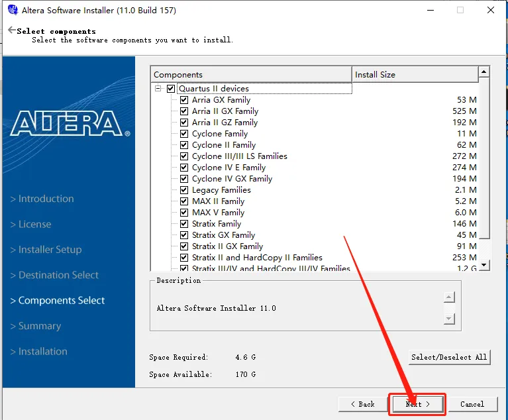
Task: Open the Summary step in sidebar
Action: 36,326
